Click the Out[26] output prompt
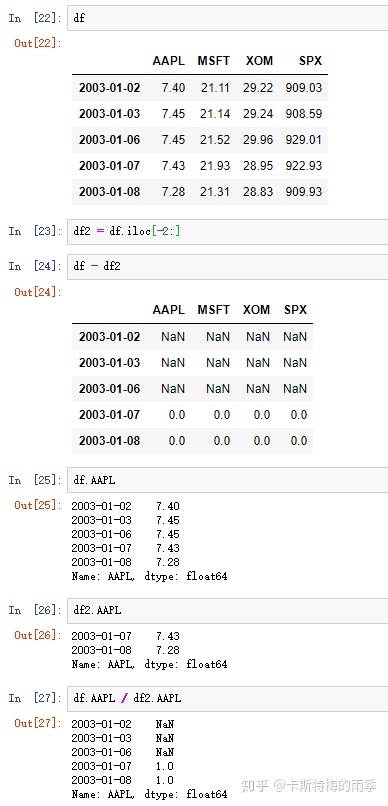 click(38, 635)
